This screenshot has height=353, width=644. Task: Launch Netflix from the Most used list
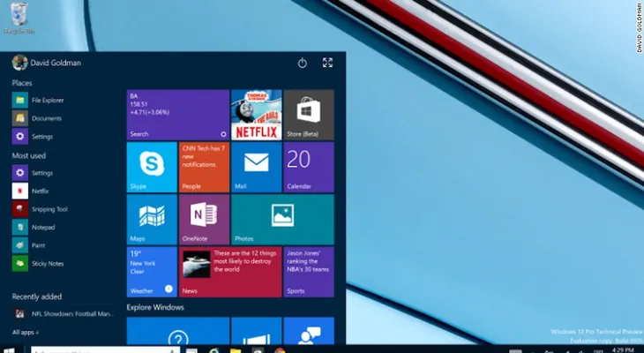point(30,192)
